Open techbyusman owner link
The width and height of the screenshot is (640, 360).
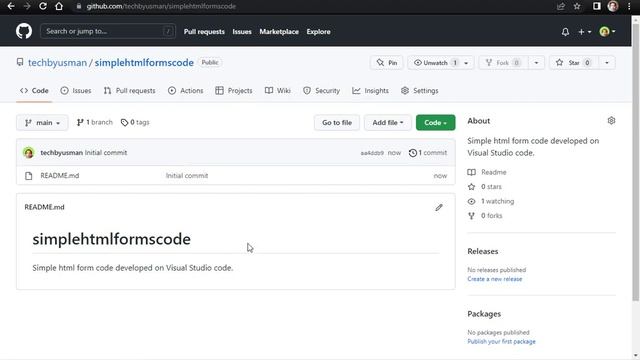pos(58,62)
